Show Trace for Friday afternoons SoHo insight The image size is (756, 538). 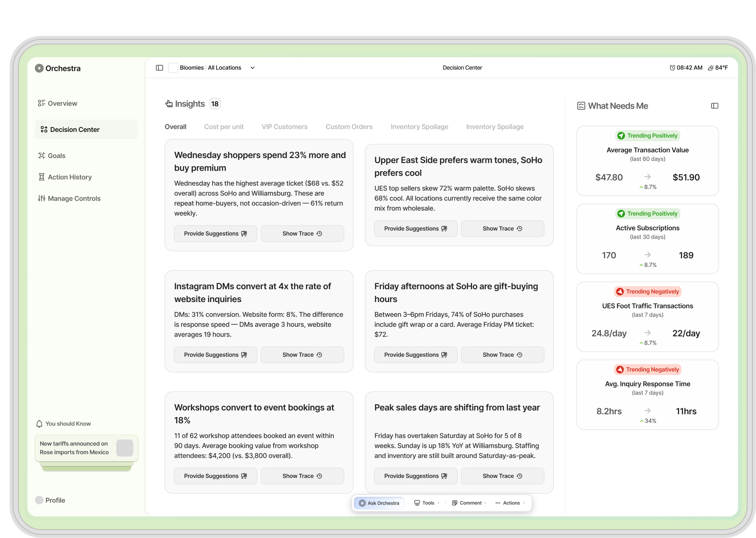pyautogui.click(x=502, y=354)
